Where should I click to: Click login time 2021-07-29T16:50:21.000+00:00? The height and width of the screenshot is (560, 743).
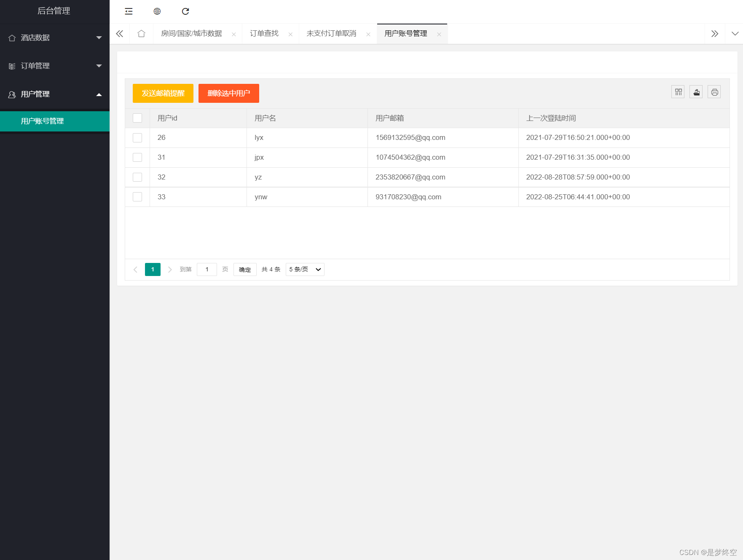pos(578,138)
